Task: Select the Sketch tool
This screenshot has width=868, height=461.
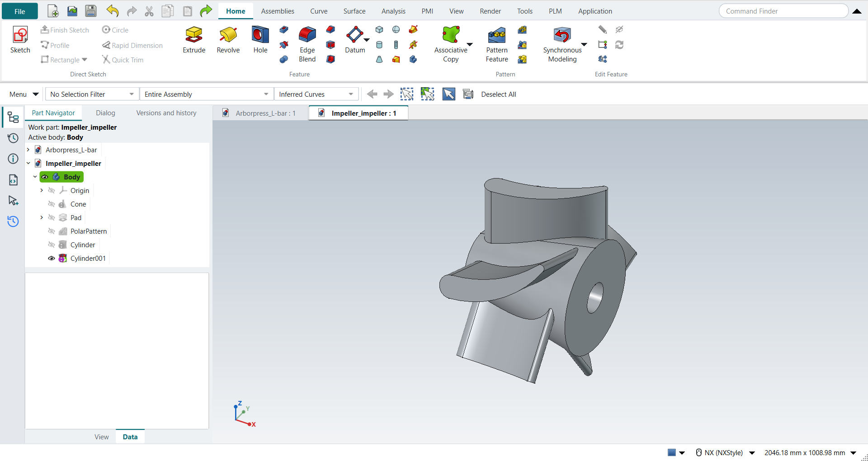Action: (x=20, y=40)
